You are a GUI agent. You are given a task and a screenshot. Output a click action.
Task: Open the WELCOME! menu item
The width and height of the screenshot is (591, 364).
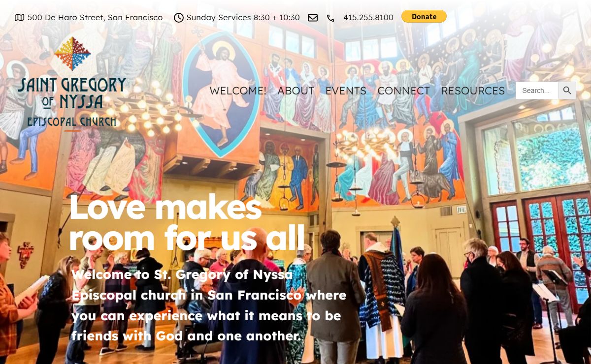238,91
